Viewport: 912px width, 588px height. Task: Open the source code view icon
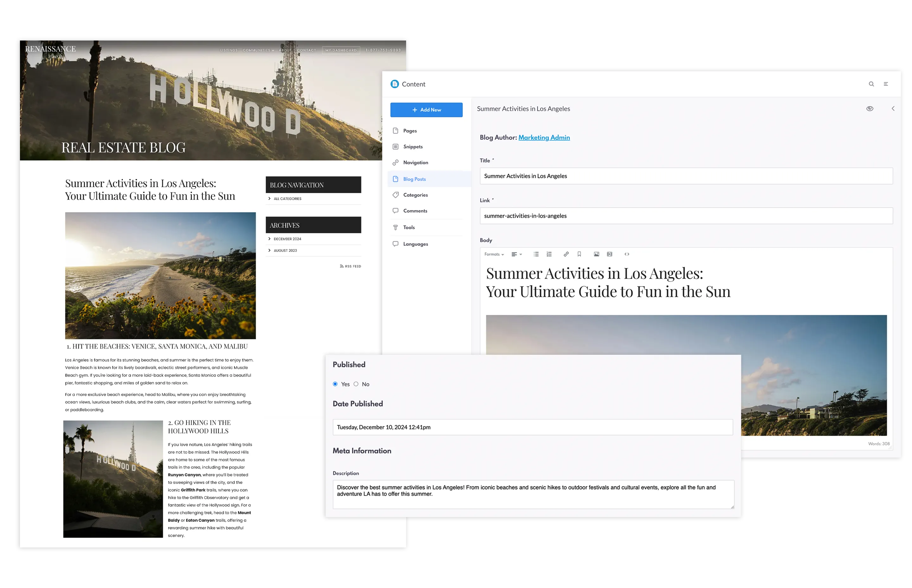[627, 254]
